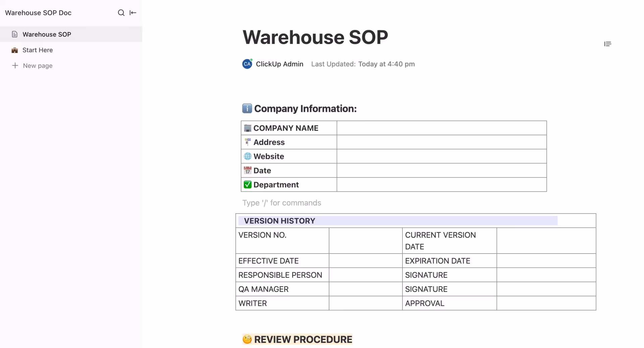The height and width of the screenshot is (348, 644).
Task: Click the empty cell next to COMPANY NAME
Action: click(441, 128)
